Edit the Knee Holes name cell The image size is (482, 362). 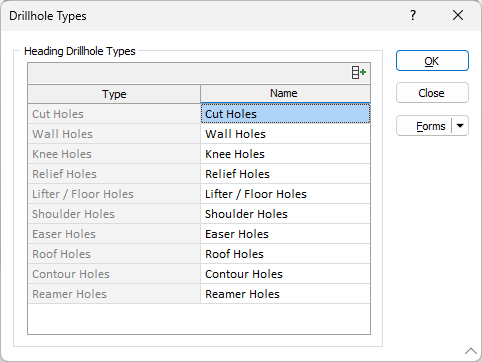pyautogui.click(x=285, y=154)
